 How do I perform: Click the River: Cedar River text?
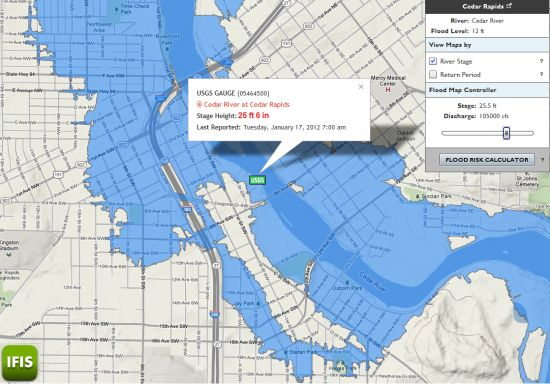click(x=477, y=21)
